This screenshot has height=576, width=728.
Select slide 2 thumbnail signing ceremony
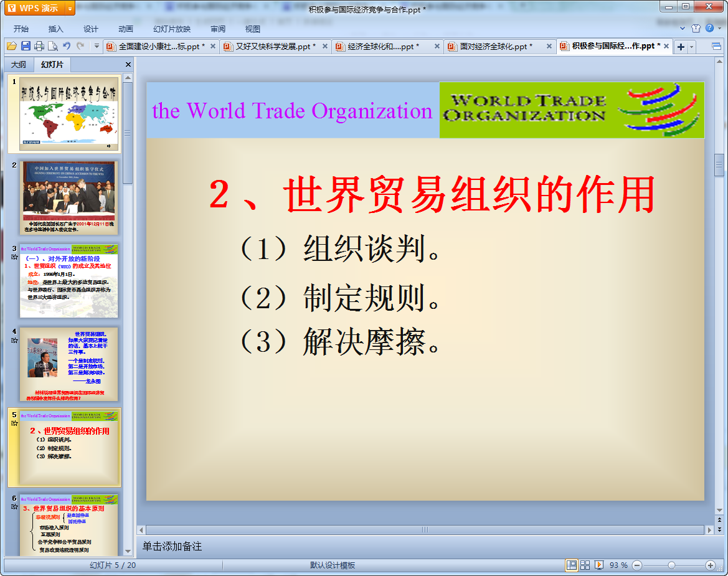pyautogui.click(x=69, y=198)
